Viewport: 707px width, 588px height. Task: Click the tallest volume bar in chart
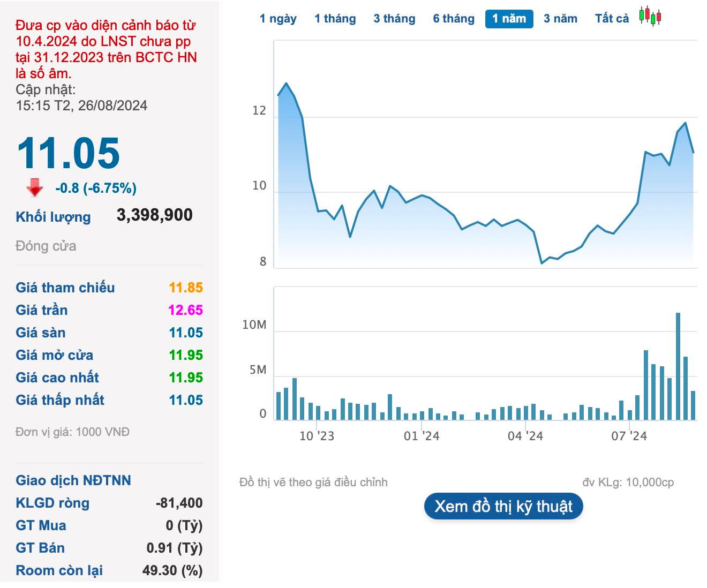(678, 366)
